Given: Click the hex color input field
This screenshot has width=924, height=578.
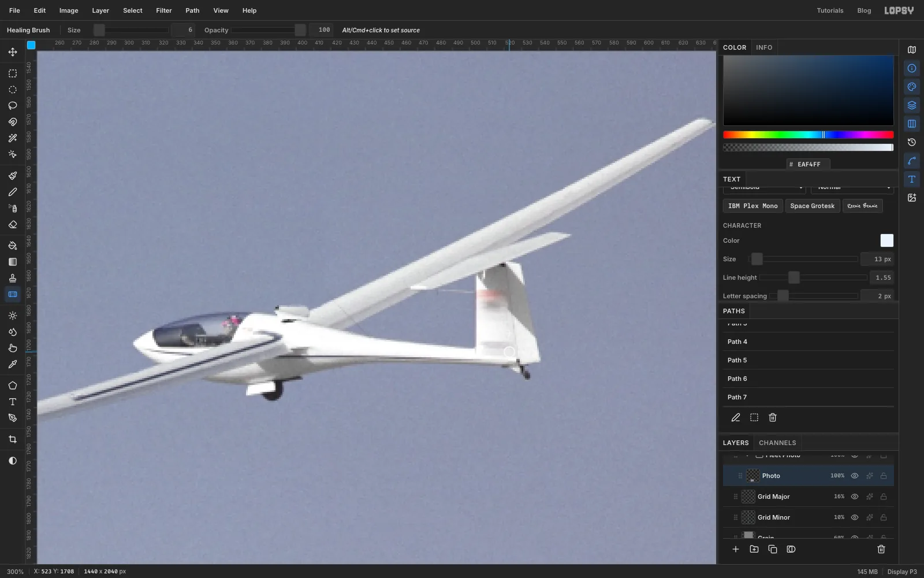Looking at the screenshot, I should (x=808, y=164).
